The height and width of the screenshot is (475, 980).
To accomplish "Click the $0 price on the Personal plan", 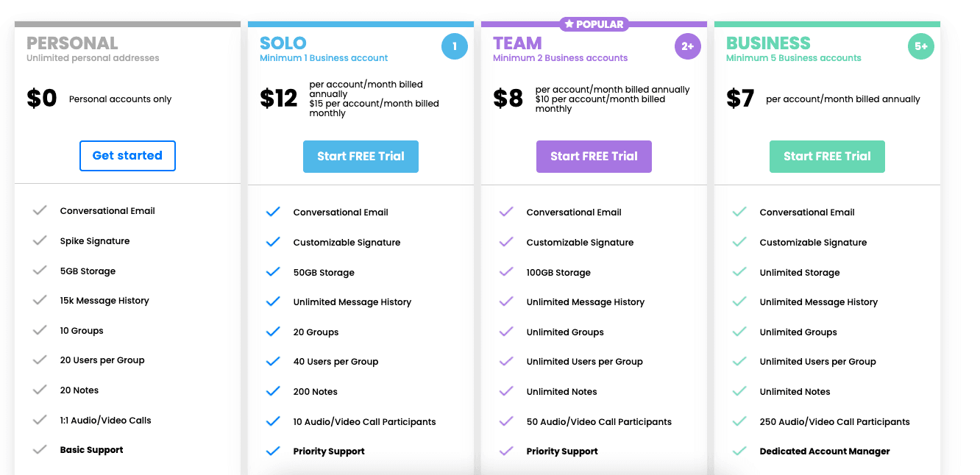I will click(42, 98).
